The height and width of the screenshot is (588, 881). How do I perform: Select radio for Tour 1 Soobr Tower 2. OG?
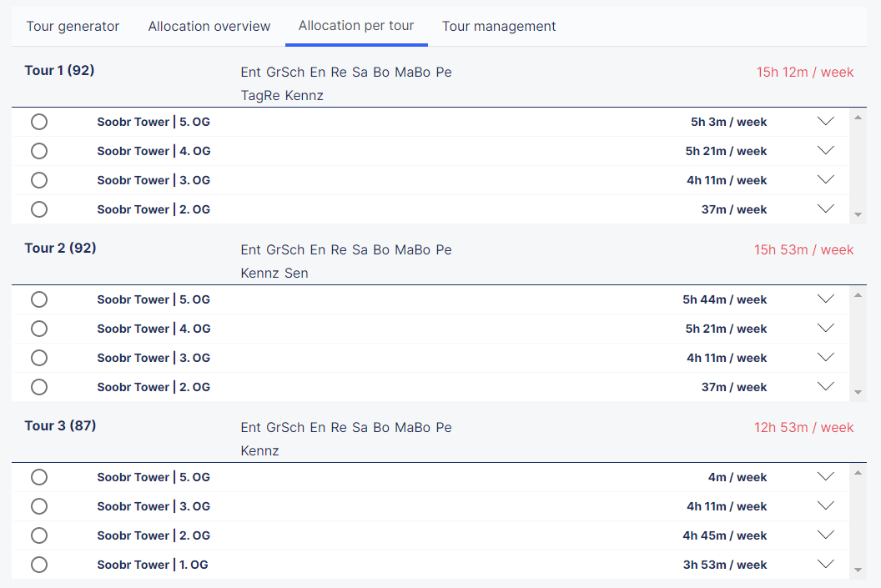tap(39, 209)
